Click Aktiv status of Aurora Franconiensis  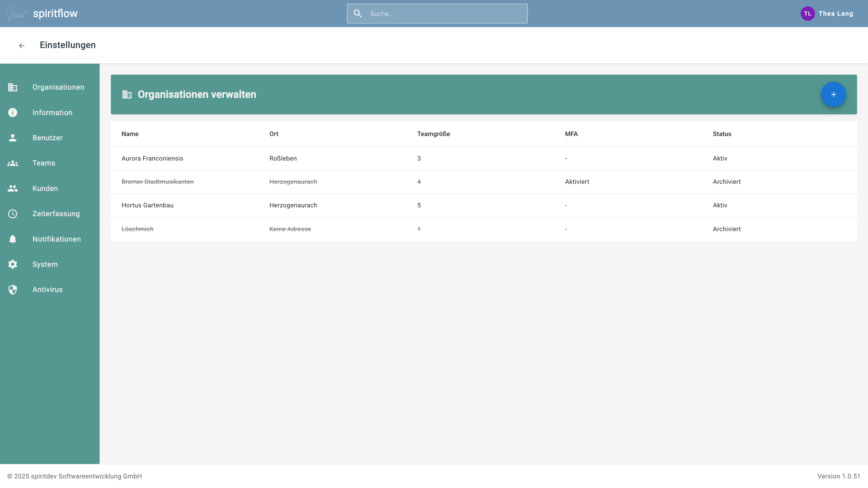click(x=720, y=158)
